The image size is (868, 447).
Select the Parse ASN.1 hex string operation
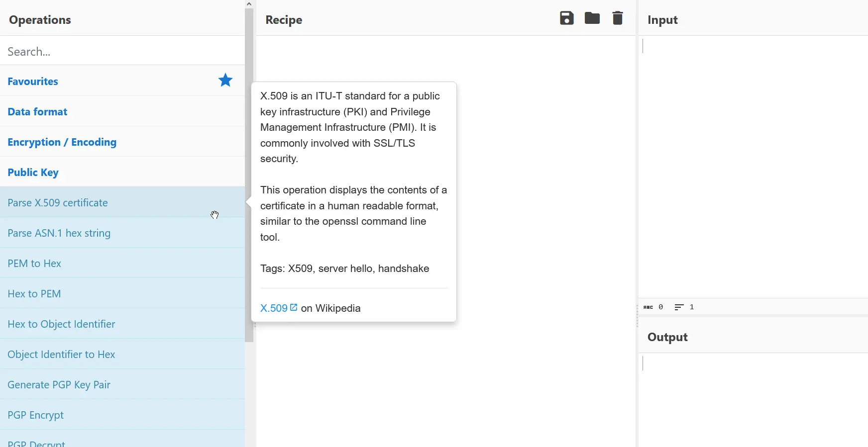tap(59, 233)
